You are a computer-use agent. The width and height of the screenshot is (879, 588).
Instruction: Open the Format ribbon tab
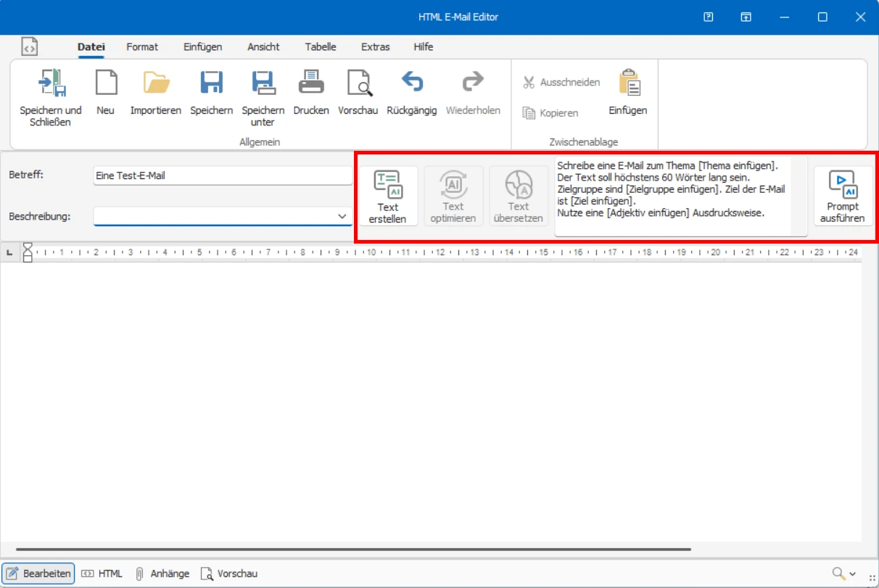142,46
